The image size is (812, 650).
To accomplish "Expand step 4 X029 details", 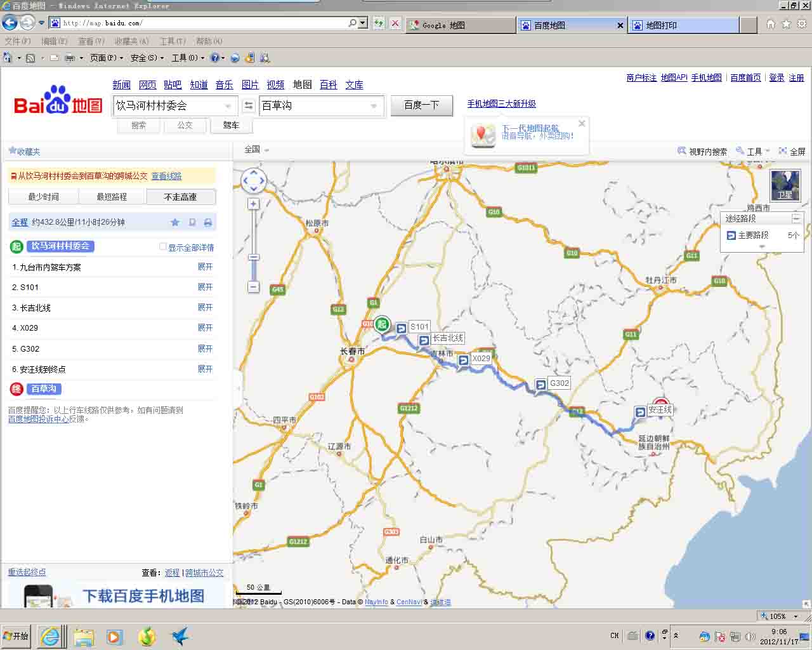I will click(205, 328).
